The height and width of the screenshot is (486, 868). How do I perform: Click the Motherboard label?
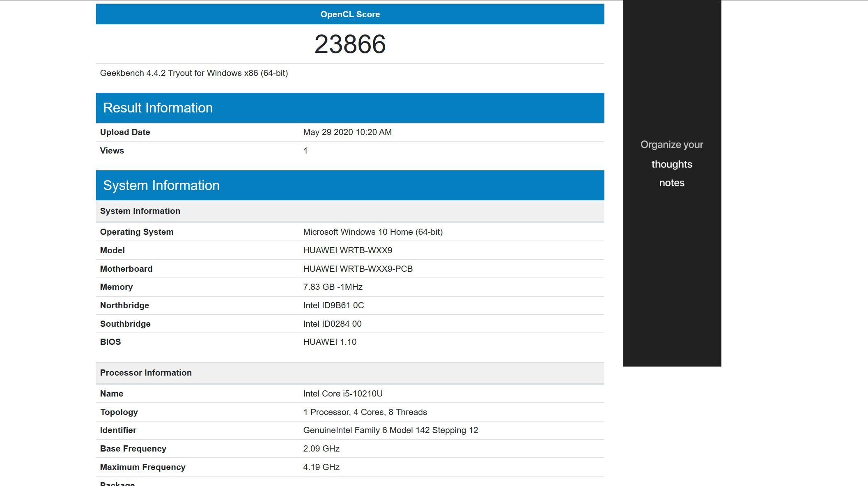tap(126, 269)
